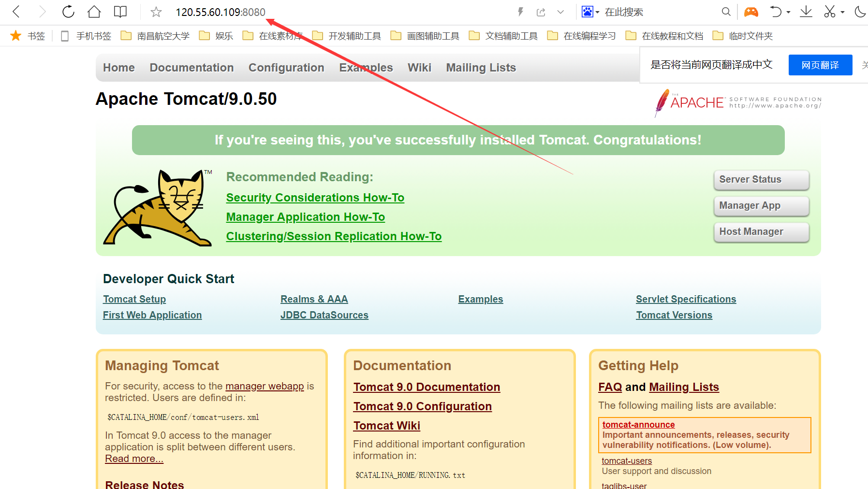Launch the Manager App button

pyautogui.click(x=762, y=206)
